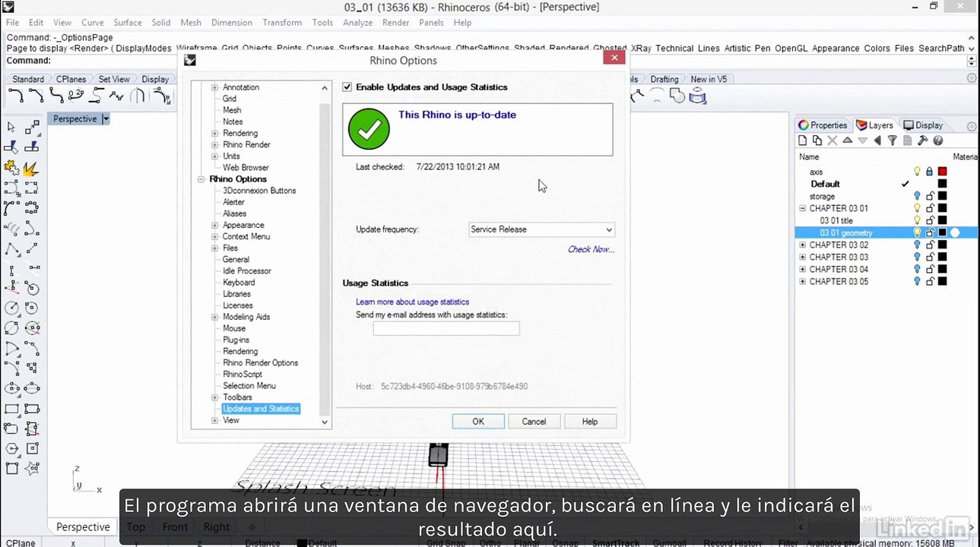Image resolution: width=980 pixels, height=547 pixels.
Task: Click the Check Now link
Action: coord(591,249)
